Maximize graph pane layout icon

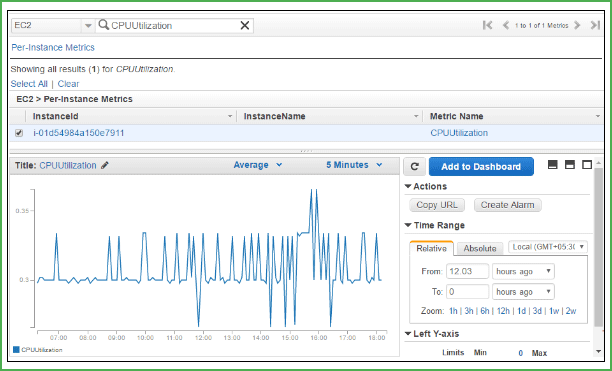[x=587, y=165]
